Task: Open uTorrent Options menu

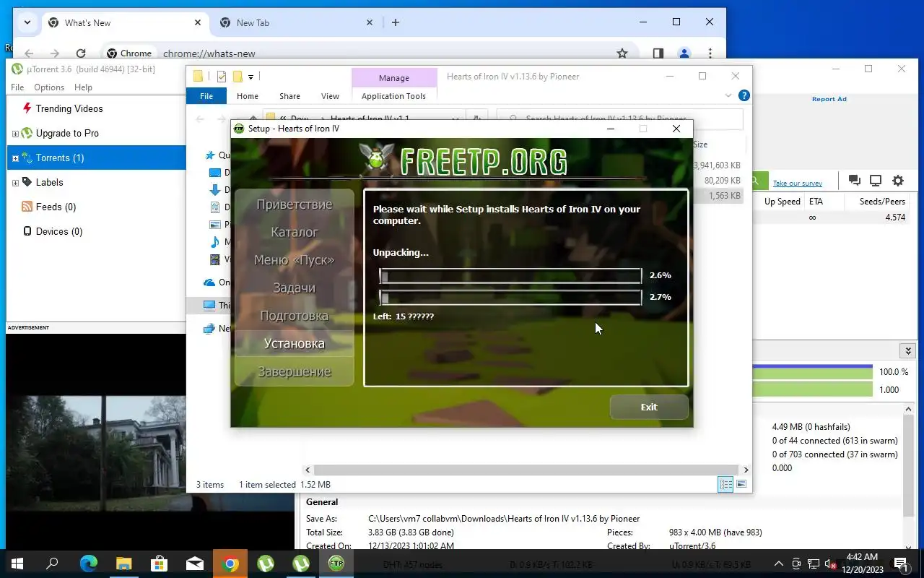Action: click(49, 87)
